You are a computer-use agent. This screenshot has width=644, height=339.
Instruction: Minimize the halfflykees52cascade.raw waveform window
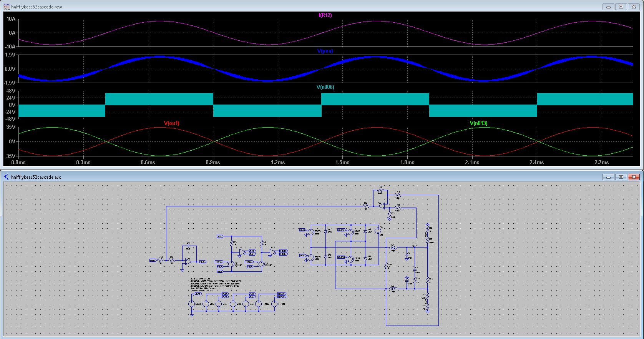tap(608, 7)
